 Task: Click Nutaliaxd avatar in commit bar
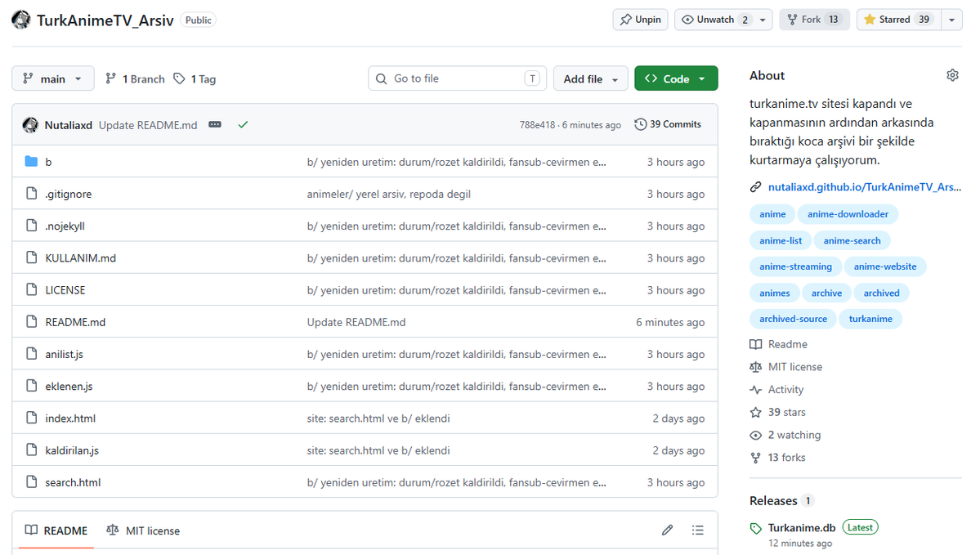[x=30, y=125]
